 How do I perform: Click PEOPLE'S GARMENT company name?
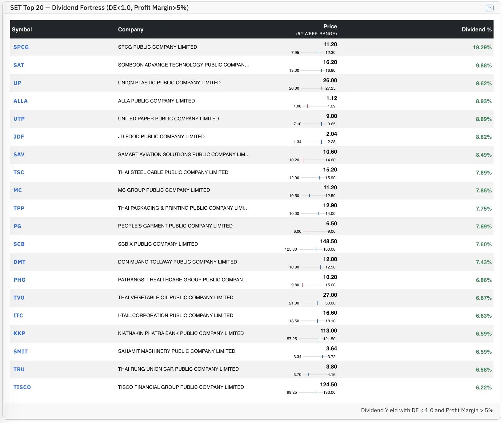coord(175,226)
